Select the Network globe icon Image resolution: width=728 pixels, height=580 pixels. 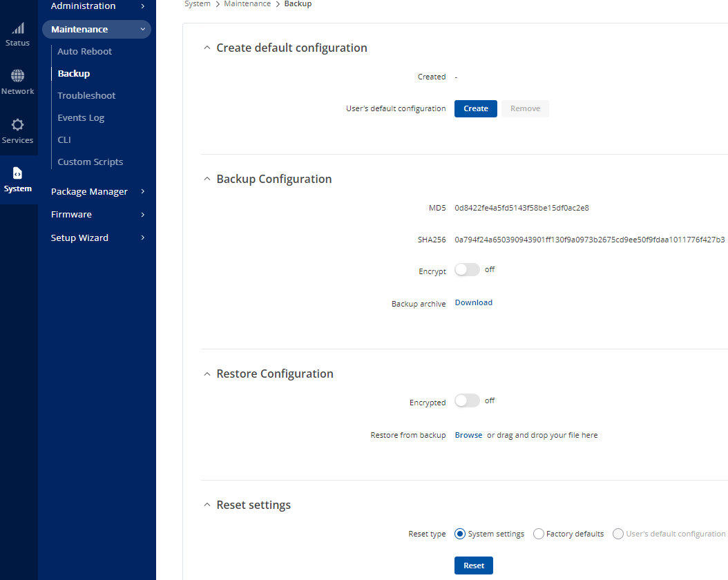[x=18, y=81]
